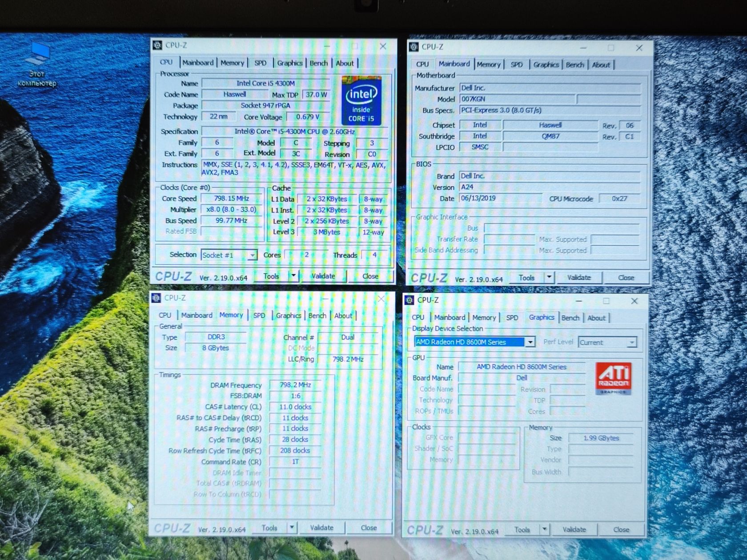Screen dimensions: 747x560
Task: Minimize the Graphics CPU-Z window
Action: tap(579, 301)
